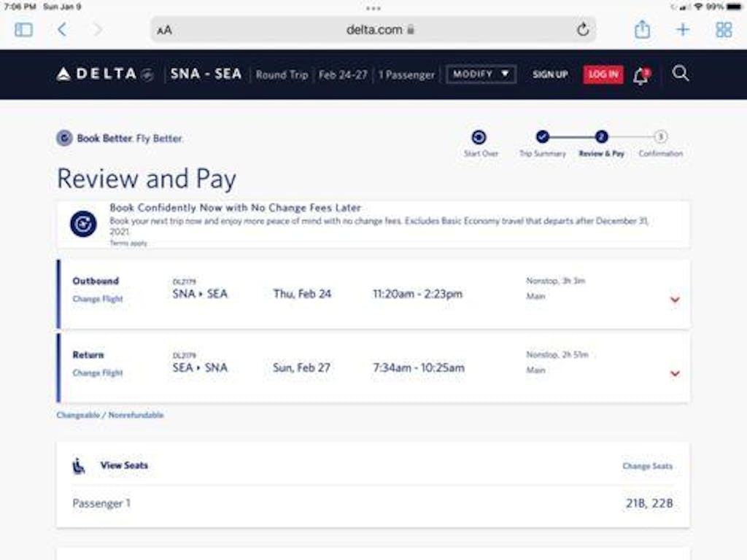Open the Modify trip dropdown
This screenshot has height=560, width=747.
(x=481, y=74)
